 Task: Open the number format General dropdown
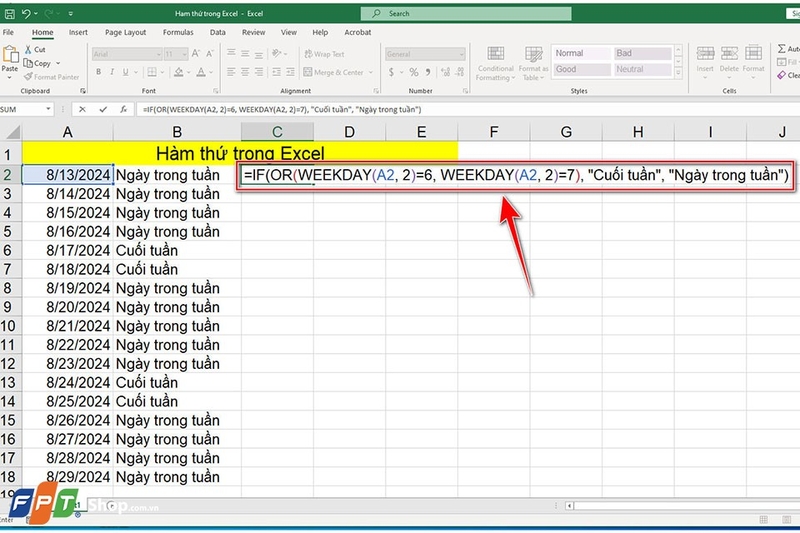point(462,54)
